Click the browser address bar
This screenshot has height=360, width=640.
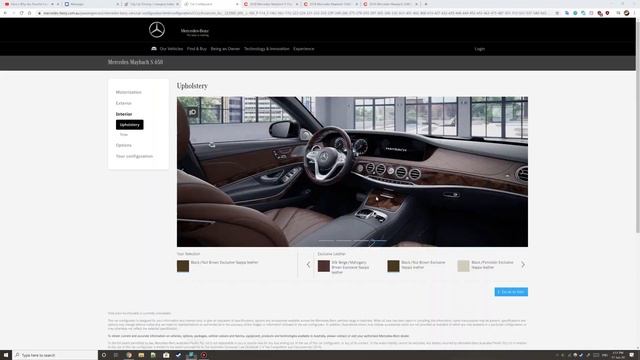pyautogui.click(x=294, y=13)
